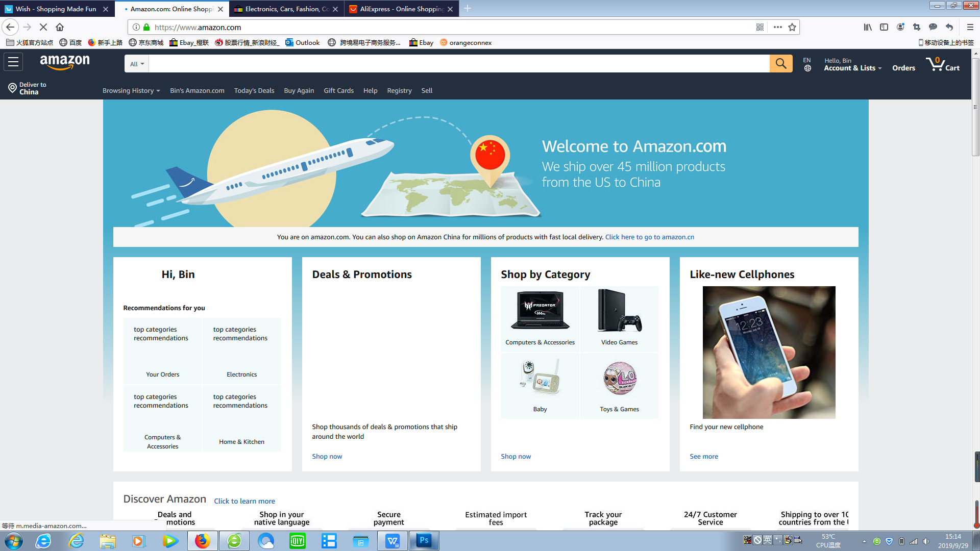Toggle the Firefox sidebar view

884,27
